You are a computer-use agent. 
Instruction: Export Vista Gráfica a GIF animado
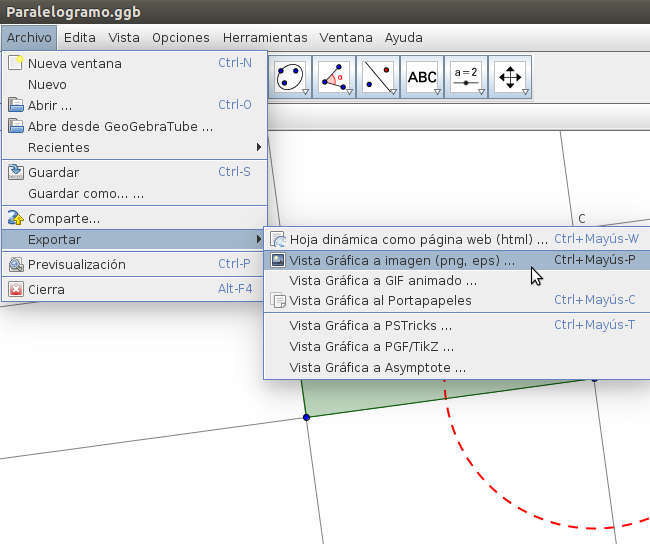[458, 280]
